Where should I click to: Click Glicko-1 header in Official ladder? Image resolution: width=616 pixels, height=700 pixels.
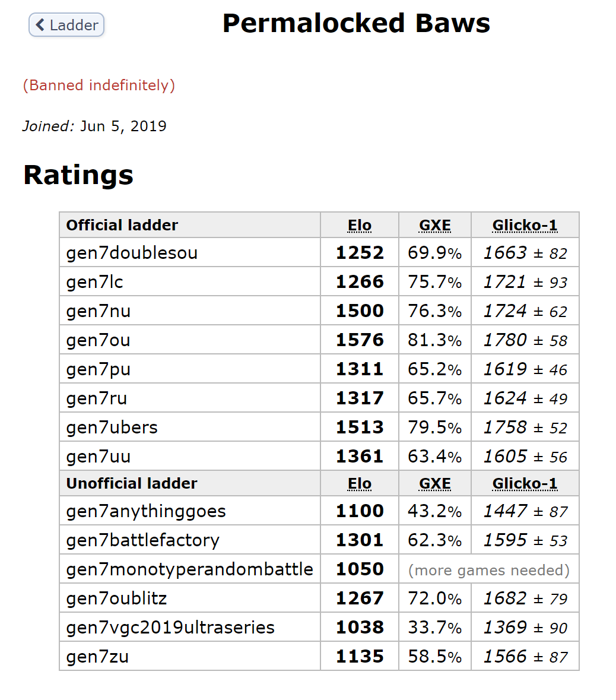(525, 226)
